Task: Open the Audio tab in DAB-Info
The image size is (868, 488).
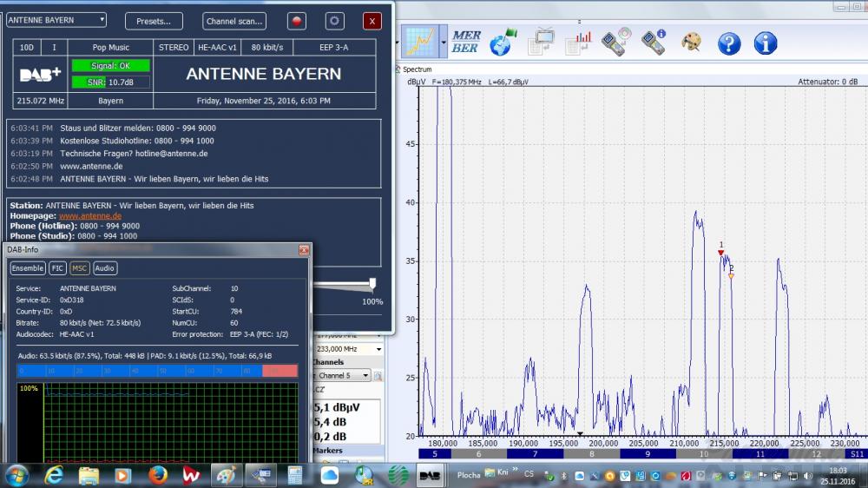Action: point(105,268)
